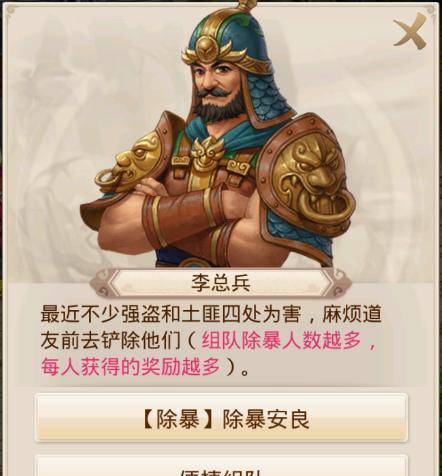442x476 pixels.
Task: Click the pink text 每人获得的奖励越多
Action: coord(130,366)
